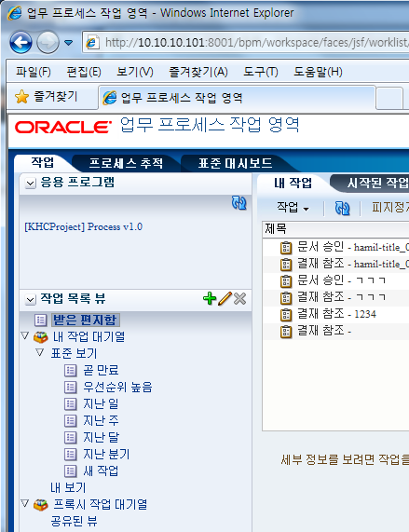
Task: Open the recent pages dropdown arrow
Action: pos(69,43)
